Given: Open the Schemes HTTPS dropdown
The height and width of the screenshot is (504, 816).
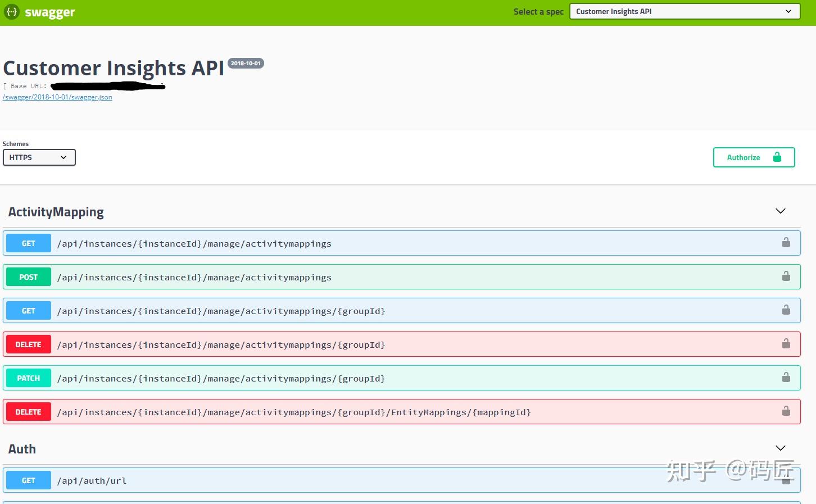Looking at the screenshot, I should click(39, 157).
